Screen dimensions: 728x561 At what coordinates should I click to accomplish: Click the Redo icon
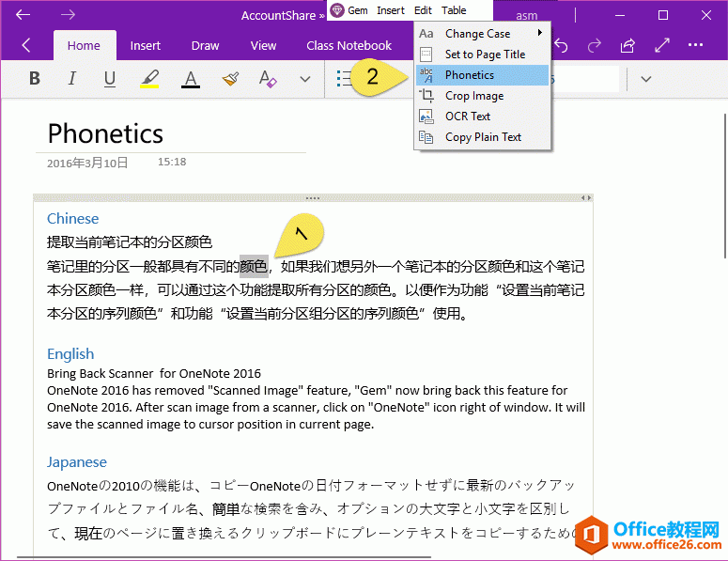[595, 45]
